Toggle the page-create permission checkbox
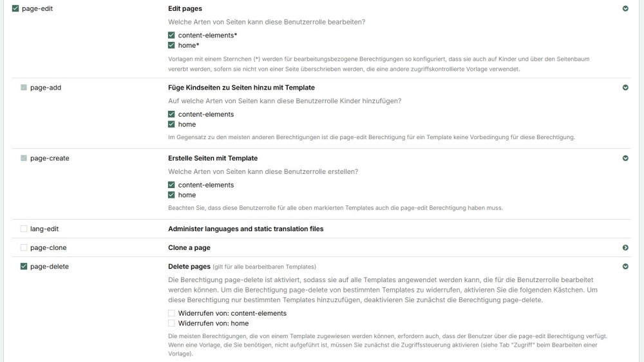This screenshot has width=644, height=362. [24, 158]
